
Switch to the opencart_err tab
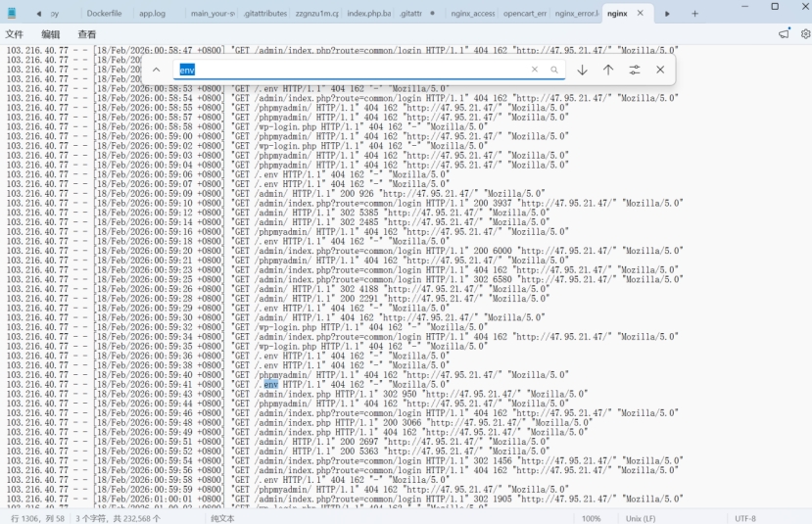point(525,14)
